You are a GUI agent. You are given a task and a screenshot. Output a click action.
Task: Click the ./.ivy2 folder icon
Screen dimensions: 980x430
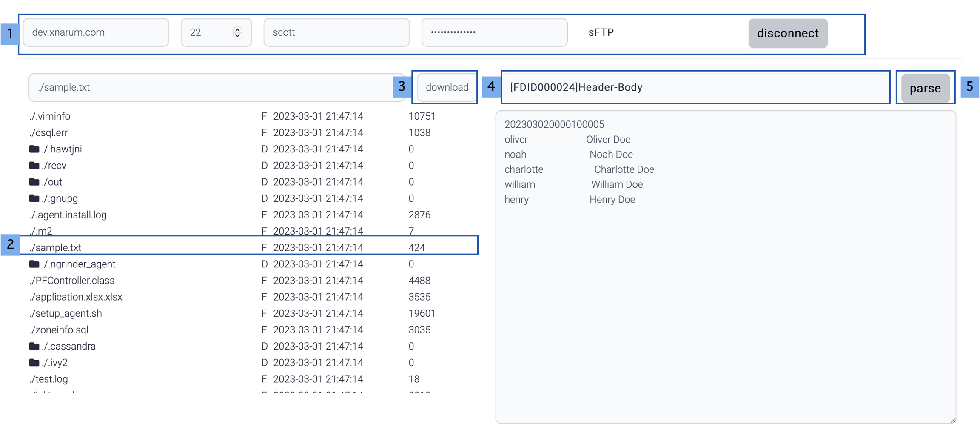(34, 363)
